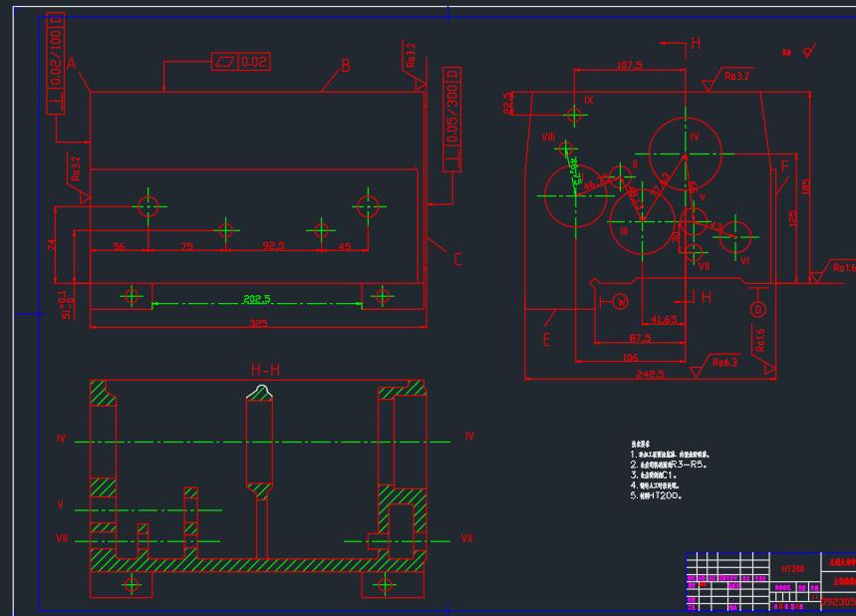856x616 pixels.
Task: Select the 51 toleranced dimension text
Action: pos(66,305)
